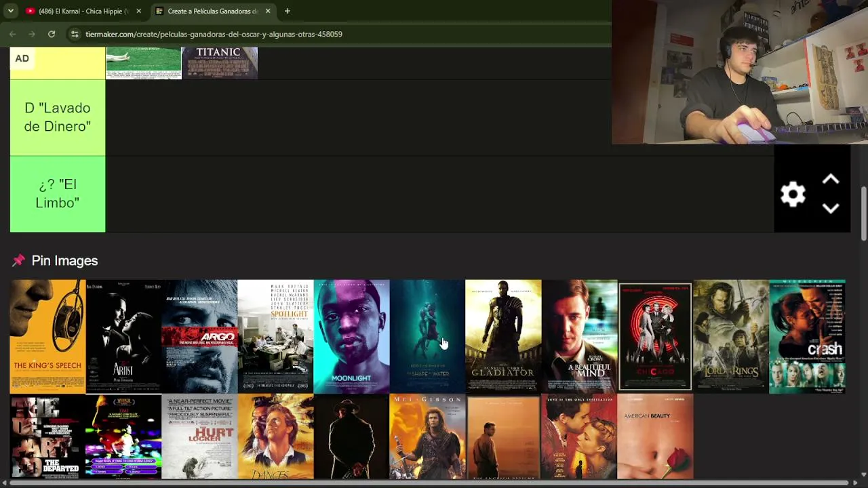Select the Shakespeare in Love poster
This screenshot has width=868, height=488.
pyautogui.click(x=579, y=436)
